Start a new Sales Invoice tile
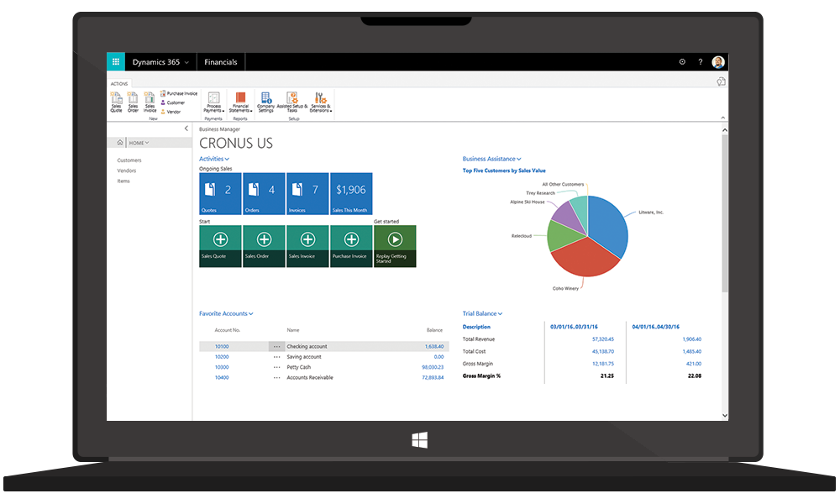The width and height of the screenshot is (840, 504). (x=307, y=246)
